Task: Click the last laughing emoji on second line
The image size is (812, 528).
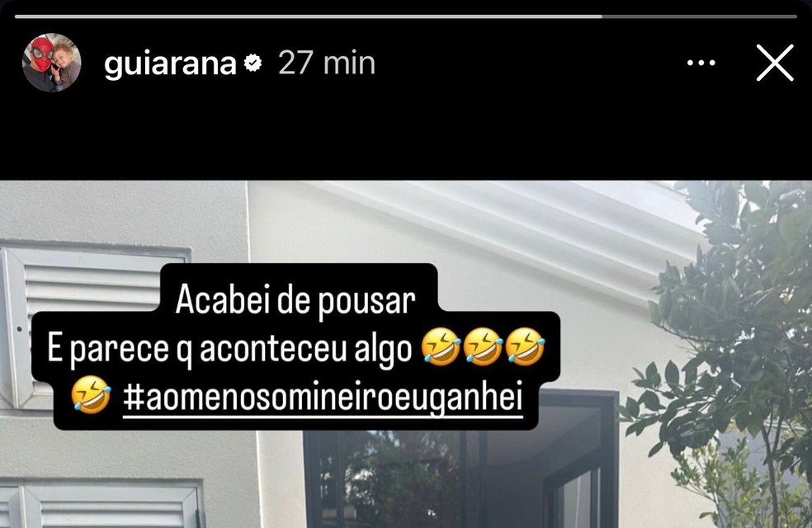Action: pyautogui.click(x=525, y=346)
